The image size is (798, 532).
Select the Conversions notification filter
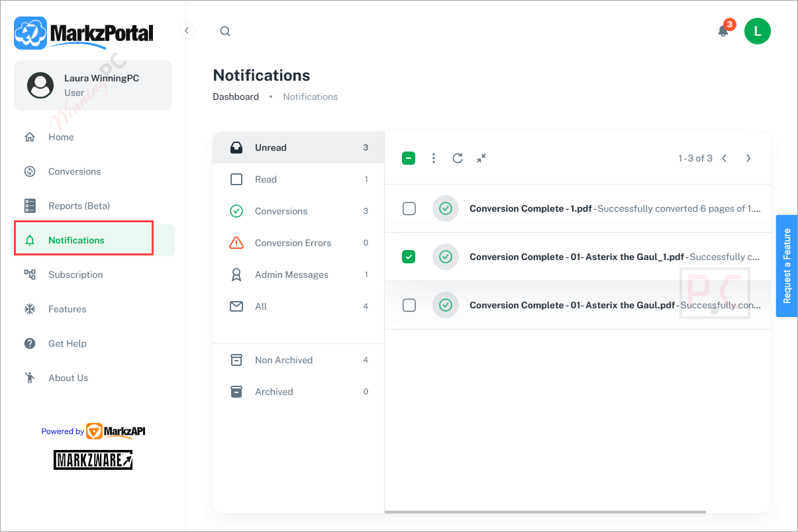click(298, 211)
